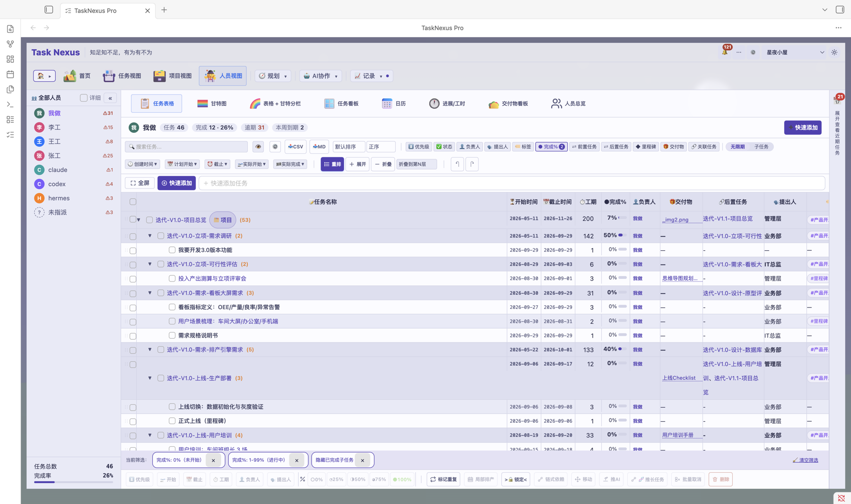The width and height of the screenshot is (851, 504).
Task: Switch to the 甘特图 tab
Action: click(x=212, y=103)
